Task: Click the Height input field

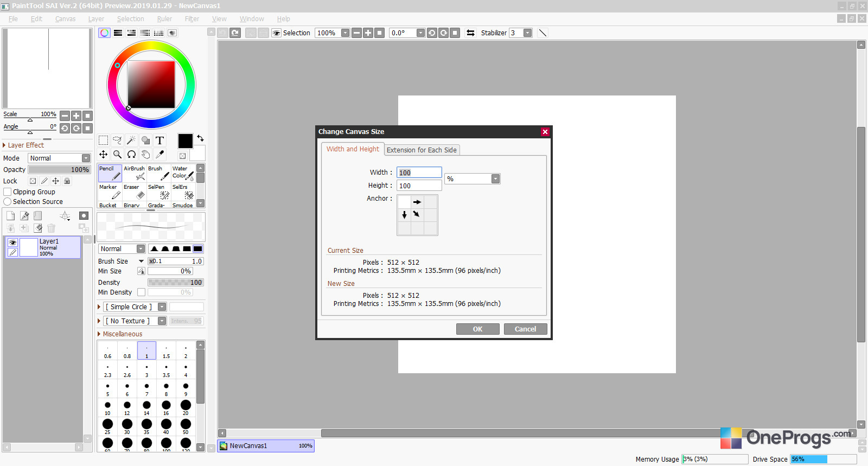Action: coord(419,186)
